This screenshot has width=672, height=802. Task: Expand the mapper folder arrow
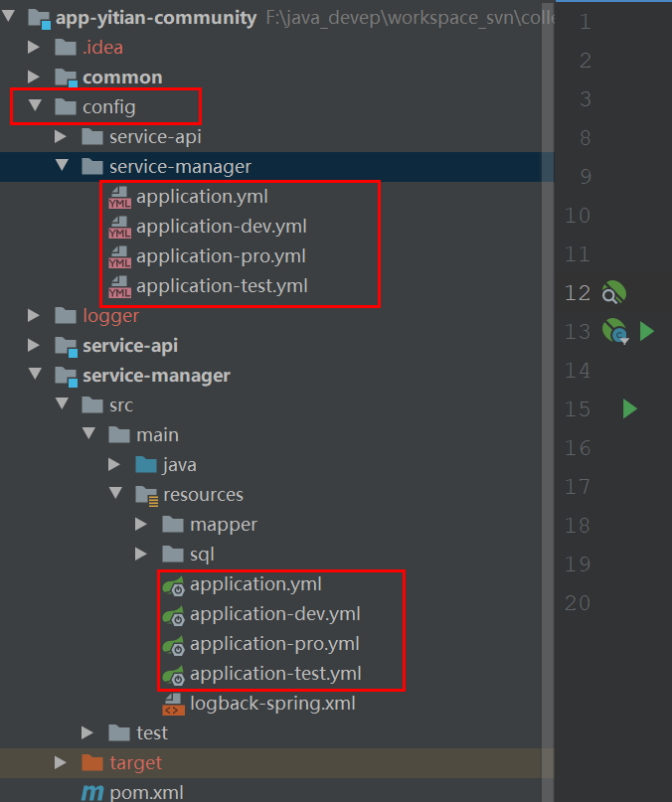tap(141, 525)
